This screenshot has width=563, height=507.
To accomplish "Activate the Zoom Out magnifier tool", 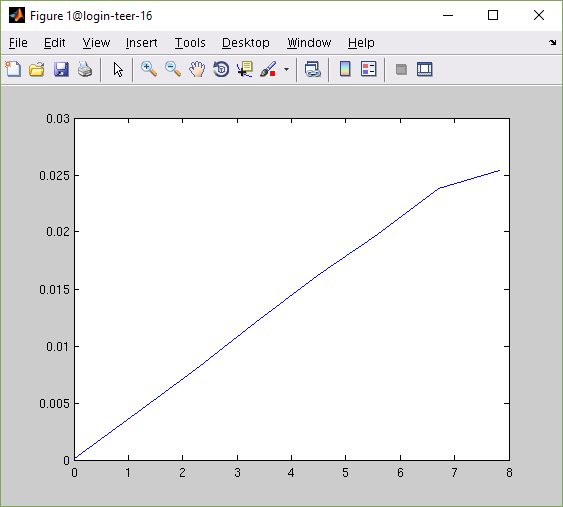I will [173, 69].
